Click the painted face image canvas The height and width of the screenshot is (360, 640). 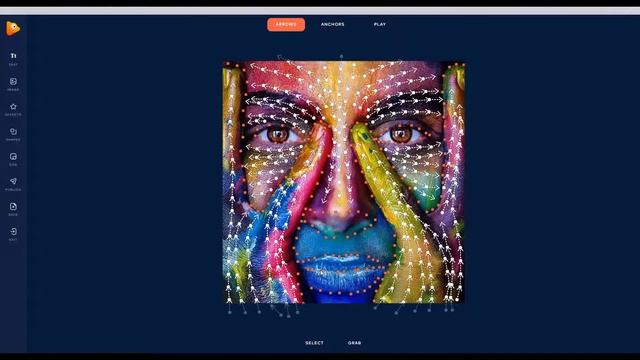[343, 182]
